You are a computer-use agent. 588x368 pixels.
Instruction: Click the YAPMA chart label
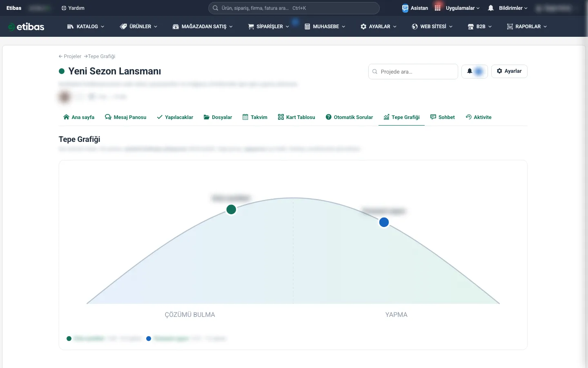(x=396, y=315)
